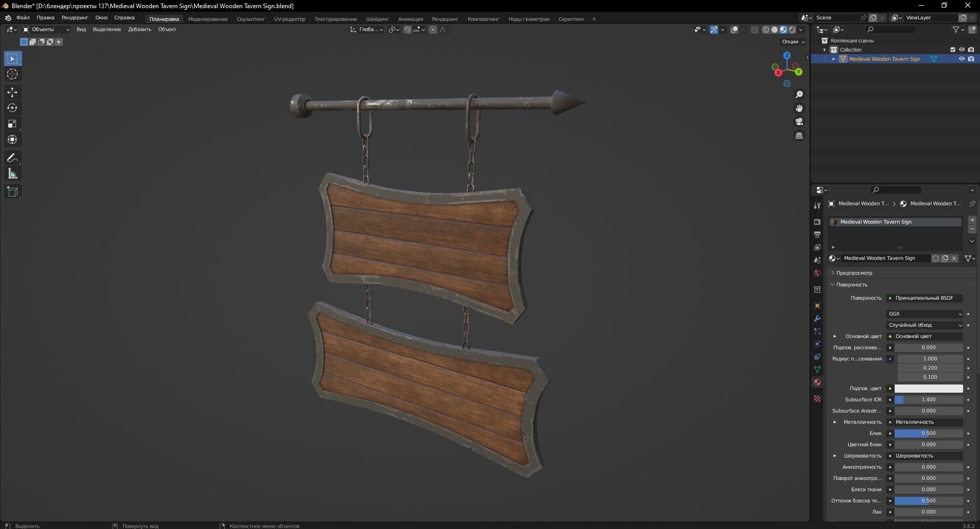Open the GGX distribution dropdown

click(x=925, y=314)
